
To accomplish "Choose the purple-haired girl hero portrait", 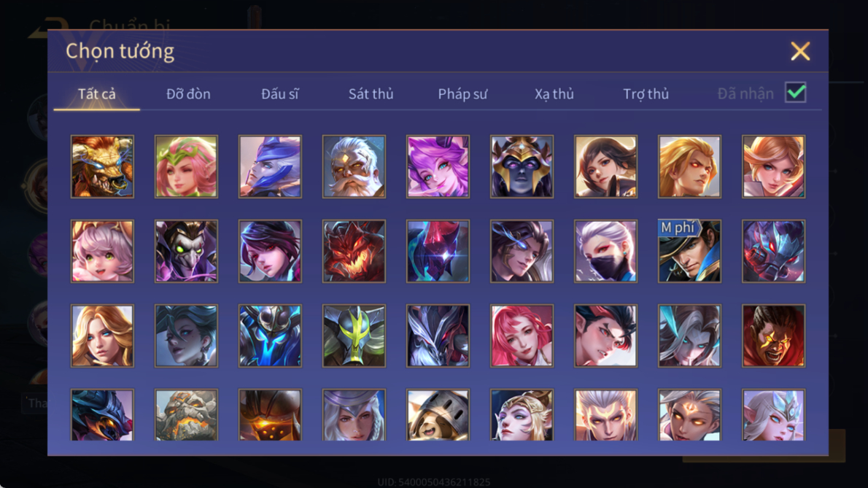I will coord(438,166).
